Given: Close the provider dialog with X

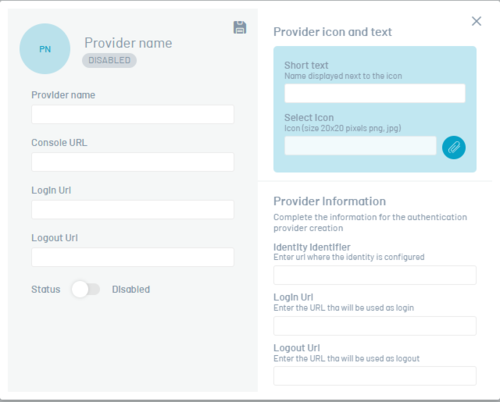Looking at the screenshot, I should click(476, 21).
